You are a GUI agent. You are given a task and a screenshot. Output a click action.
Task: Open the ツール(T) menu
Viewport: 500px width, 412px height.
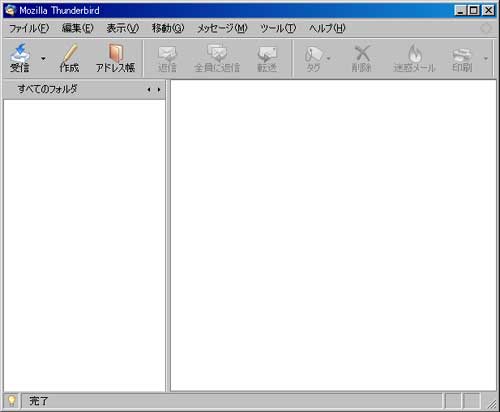tap(278, 28)
